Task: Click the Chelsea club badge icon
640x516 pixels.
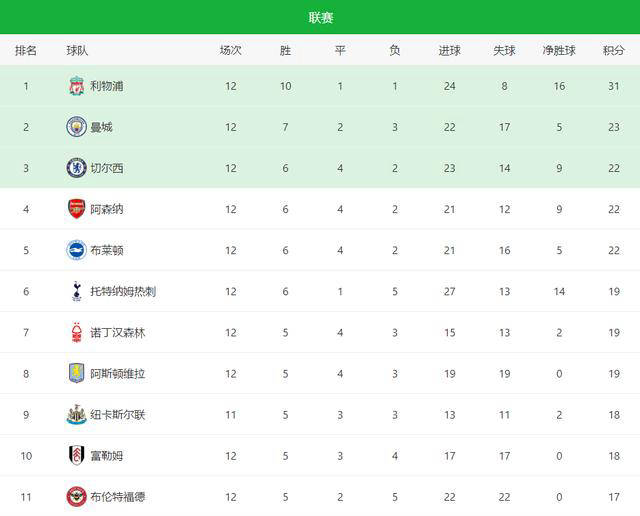Action: [x=76, y=168]
